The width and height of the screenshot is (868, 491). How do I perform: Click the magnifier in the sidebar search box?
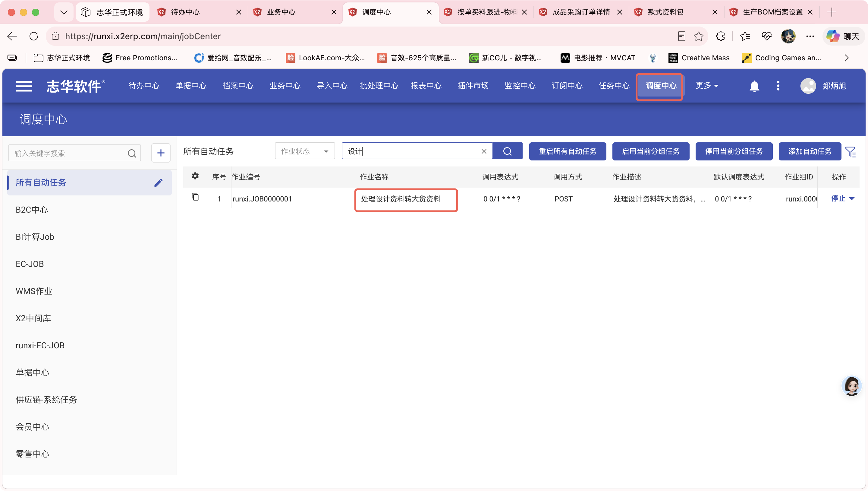click(132, 154)
